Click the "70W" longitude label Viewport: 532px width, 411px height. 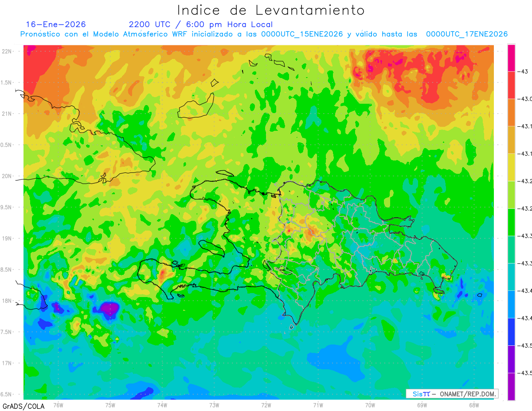point(370,405)
